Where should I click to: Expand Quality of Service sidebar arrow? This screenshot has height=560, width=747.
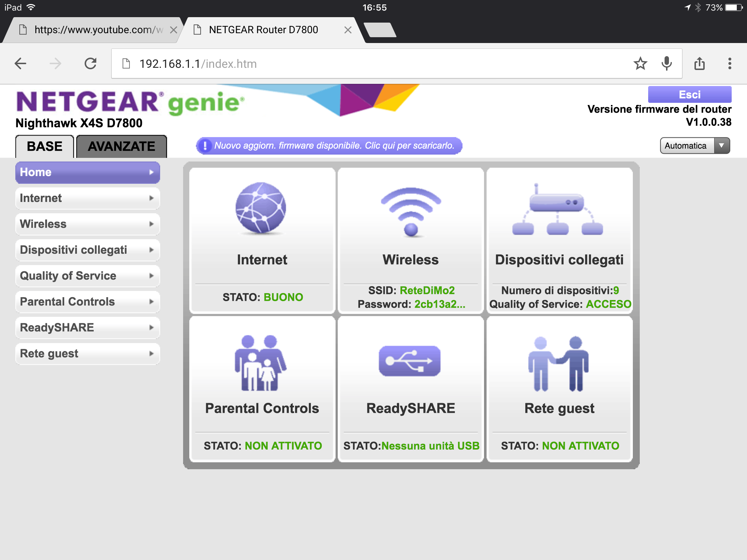coord(151,276)
